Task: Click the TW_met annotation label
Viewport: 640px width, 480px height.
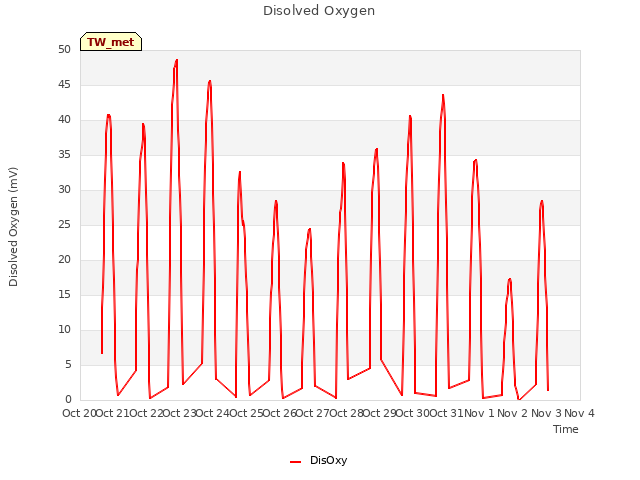Action: 111,42
